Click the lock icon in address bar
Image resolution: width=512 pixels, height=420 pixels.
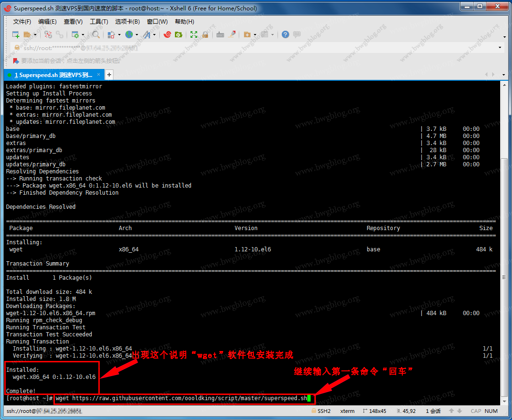point(17,48)
